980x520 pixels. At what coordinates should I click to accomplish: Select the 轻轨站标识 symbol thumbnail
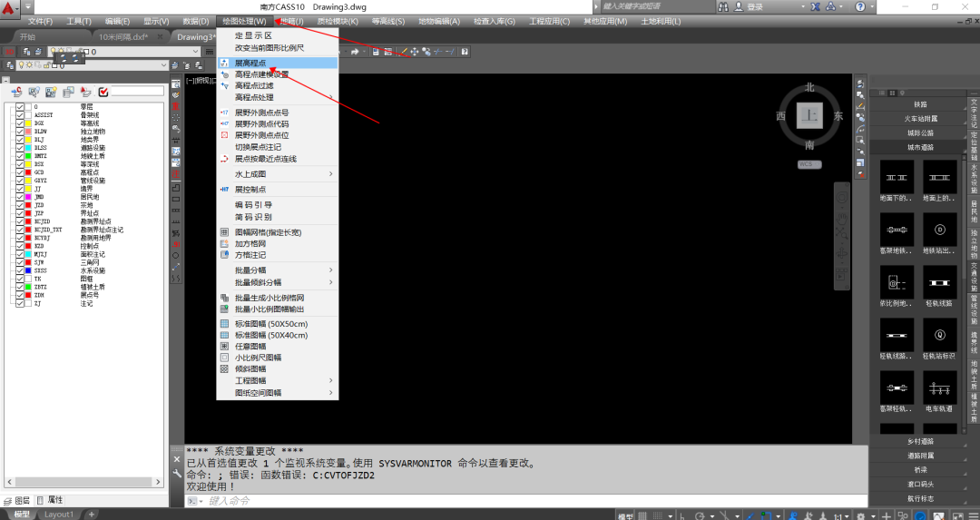939,335
